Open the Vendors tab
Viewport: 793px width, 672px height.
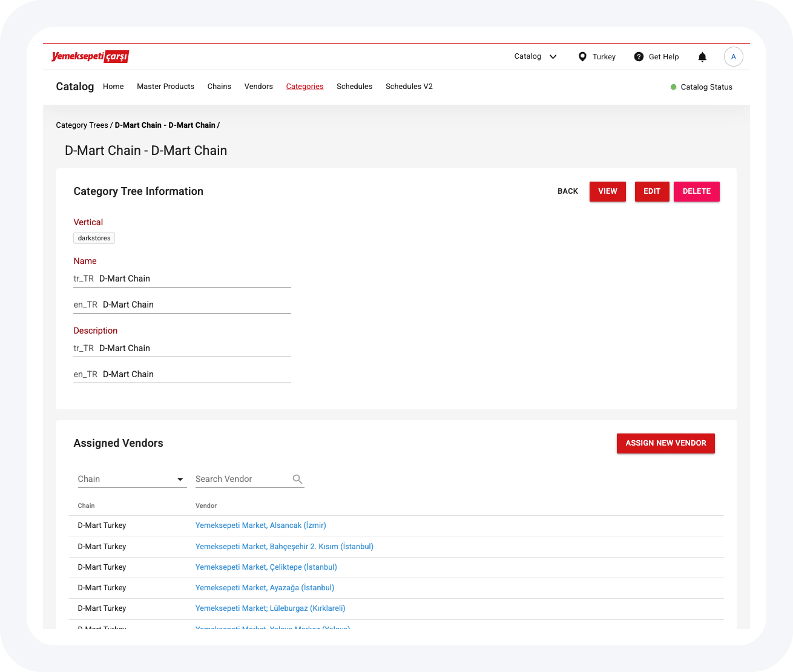258,87
